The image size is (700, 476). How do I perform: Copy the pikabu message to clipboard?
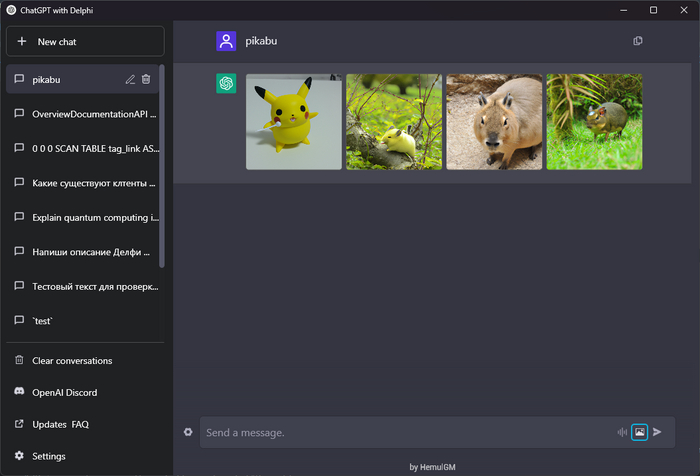coord(638,41)
